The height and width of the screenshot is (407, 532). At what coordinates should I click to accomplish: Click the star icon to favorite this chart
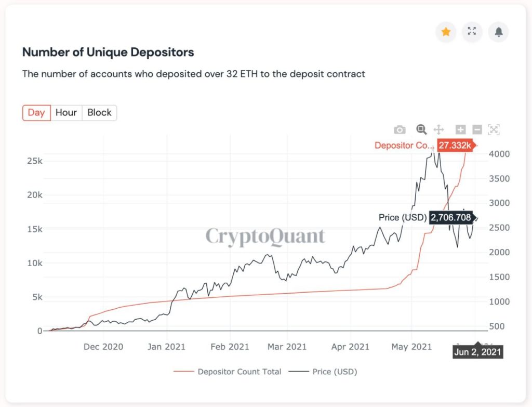[446, 32]
